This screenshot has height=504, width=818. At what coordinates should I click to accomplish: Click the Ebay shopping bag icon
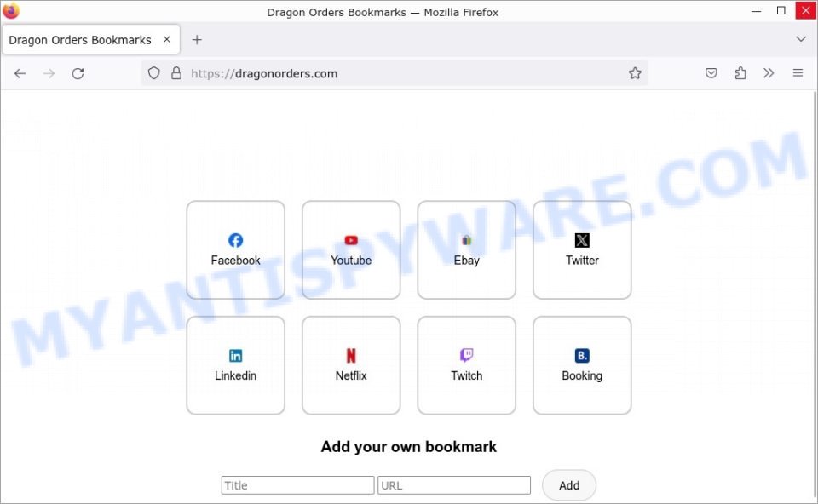pos(466,240)
